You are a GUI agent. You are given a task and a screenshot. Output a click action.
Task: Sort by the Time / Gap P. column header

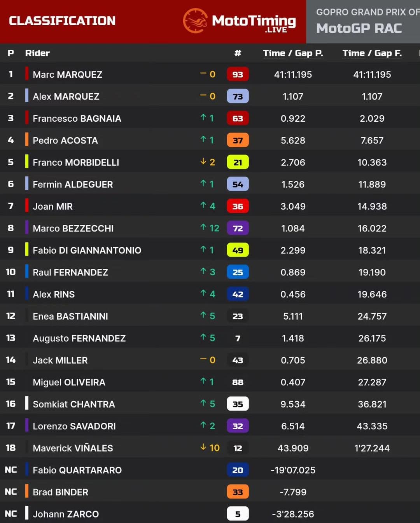pyautogui.click(x=293, y=53)
